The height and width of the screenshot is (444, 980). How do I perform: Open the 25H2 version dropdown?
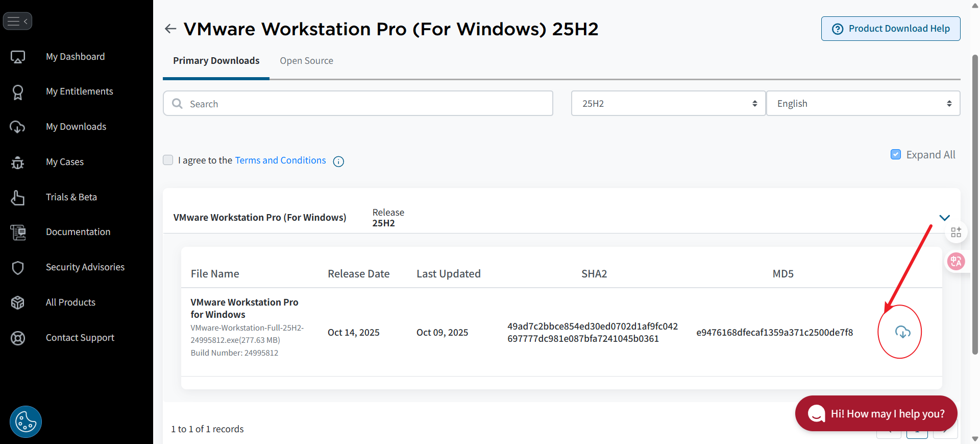click(x=668, y=103)
